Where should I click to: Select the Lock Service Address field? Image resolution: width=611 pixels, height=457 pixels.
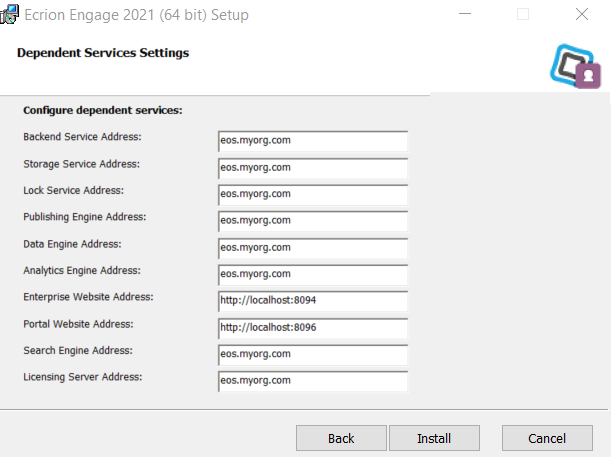[313, 194]
